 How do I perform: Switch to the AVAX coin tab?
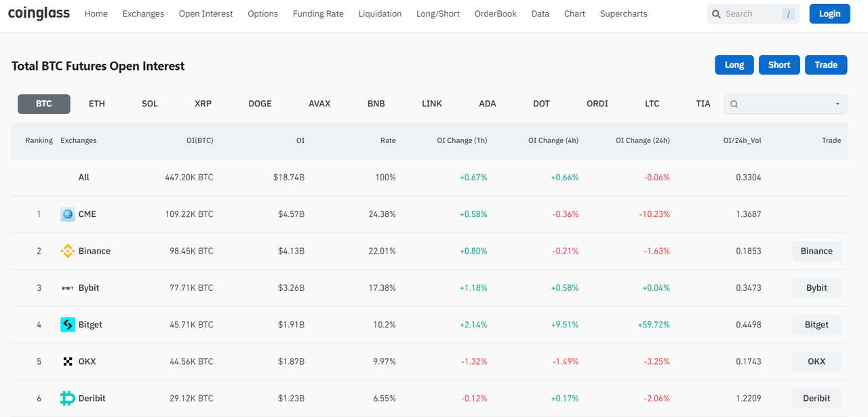(319, 104)
